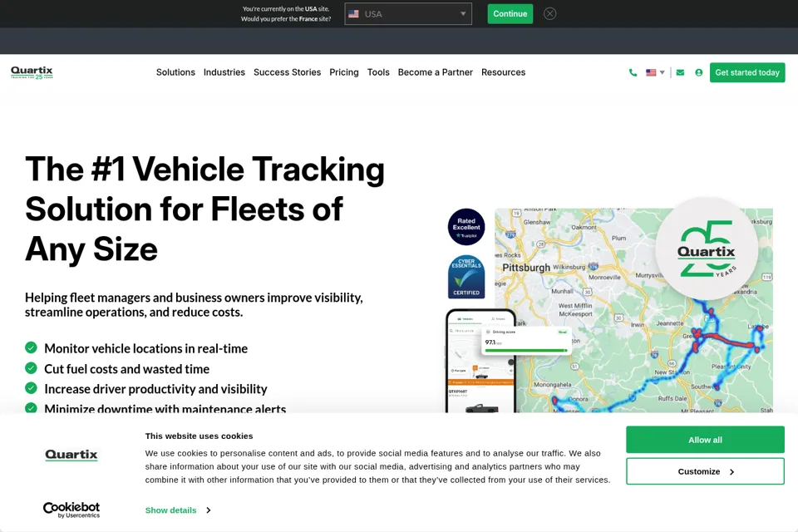Go to Success Stories
Screen dimensions: 798x532
(x=287, y=72)
